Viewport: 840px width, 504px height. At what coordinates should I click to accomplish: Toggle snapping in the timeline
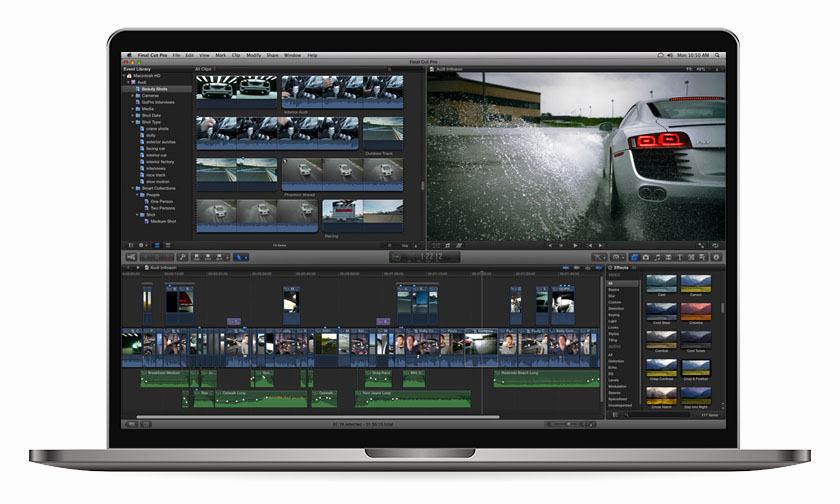(599, 268)
